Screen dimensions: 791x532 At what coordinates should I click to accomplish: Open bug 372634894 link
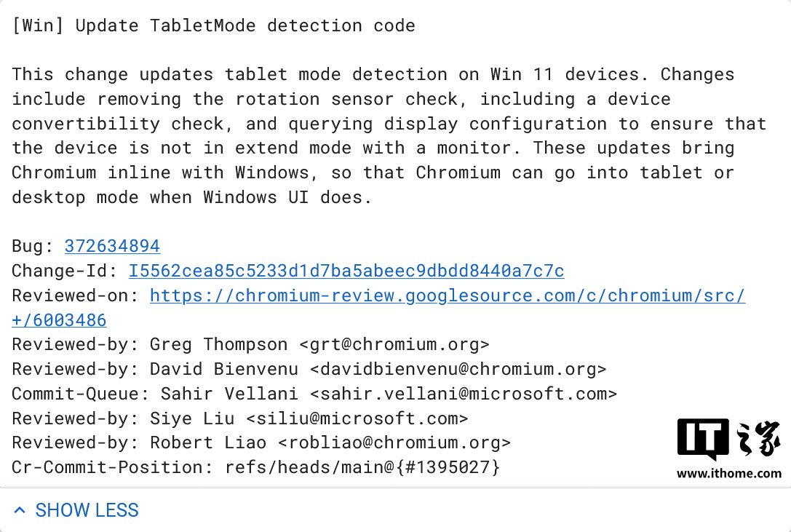click(x=112, y=246)
